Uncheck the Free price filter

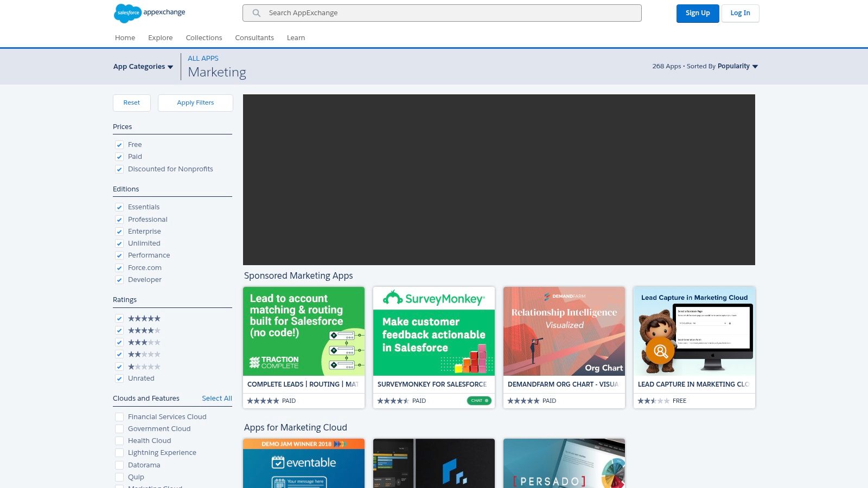click(119, 145)
